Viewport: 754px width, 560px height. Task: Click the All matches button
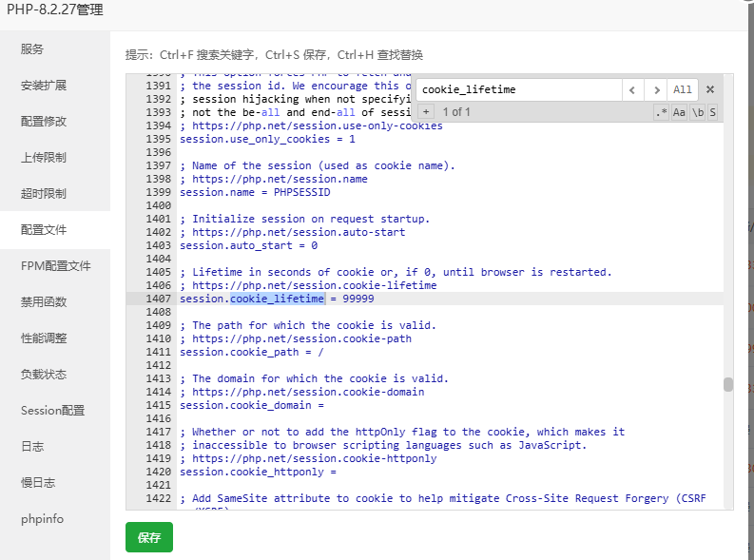(683, 90)
